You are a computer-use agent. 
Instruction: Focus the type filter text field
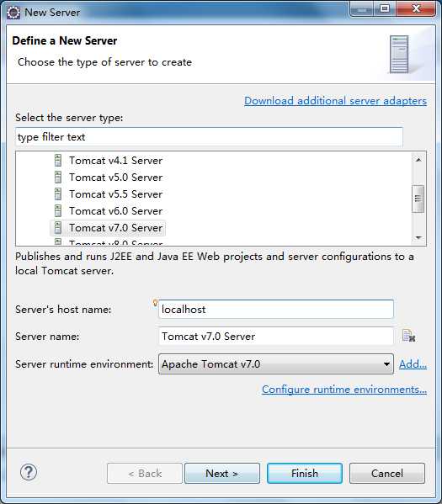[x=209, y=137]
